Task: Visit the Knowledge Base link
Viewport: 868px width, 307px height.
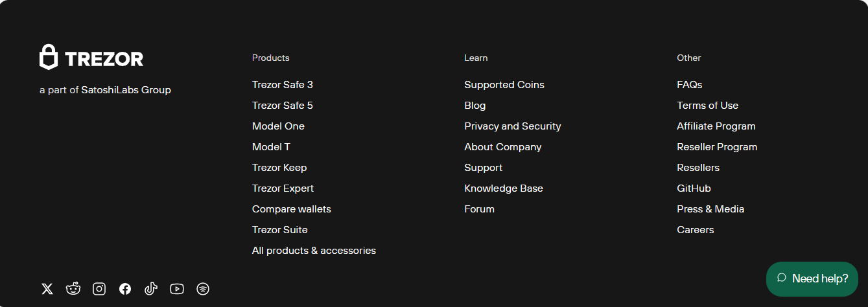Action: [x=504, y=188]
